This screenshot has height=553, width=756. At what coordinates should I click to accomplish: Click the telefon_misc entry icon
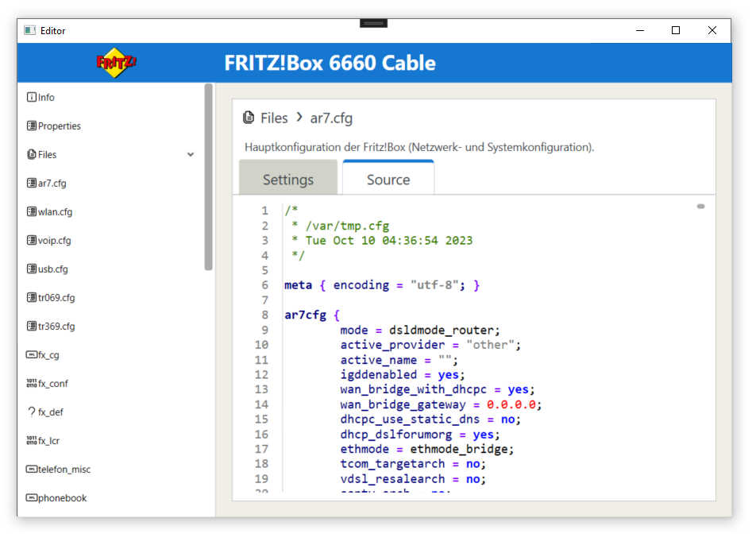(x=31, y=469)
